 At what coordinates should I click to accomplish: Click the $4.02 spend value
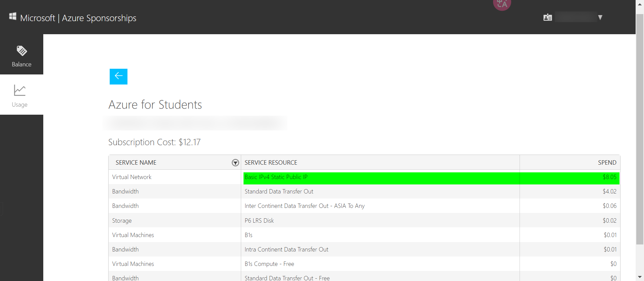click(609, 191)
